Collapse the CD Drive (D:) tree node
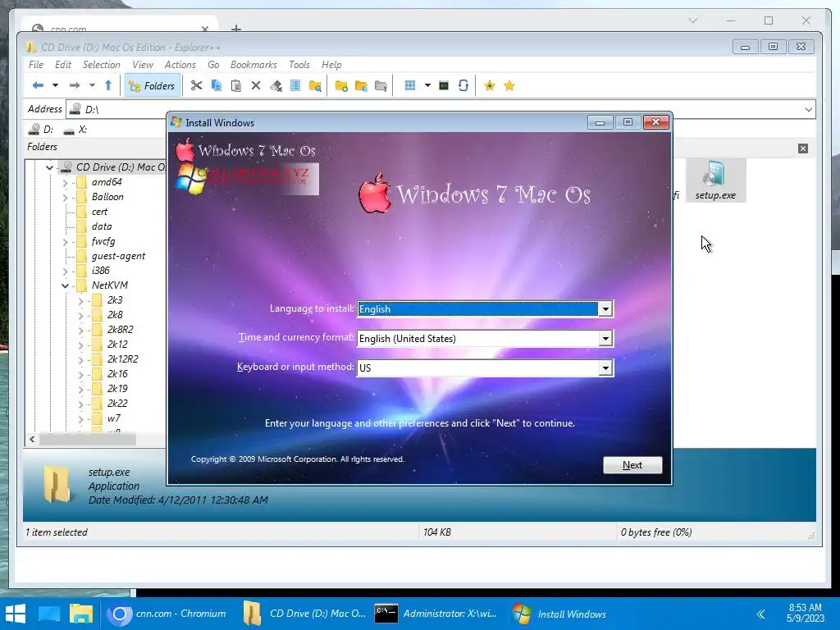840x630 pixels. click(50, 167)
